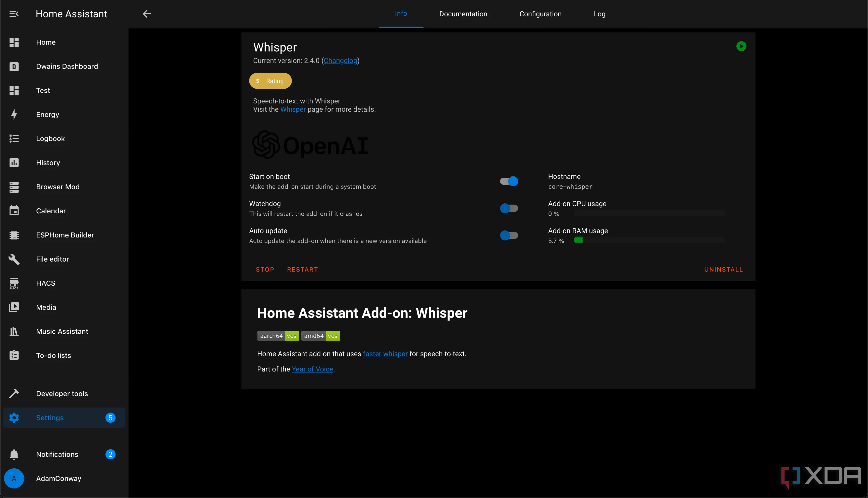Screen dimensions: 868x498
Task: Click Current version 2.4.0 text
Action: [286, 60]
